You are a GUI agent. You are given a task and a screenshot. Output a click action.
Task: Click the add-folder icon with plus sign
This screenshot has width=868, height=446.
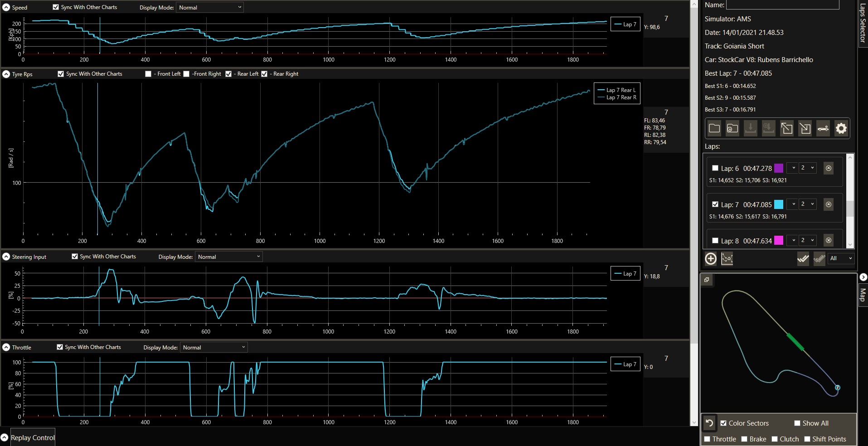tap(732, 129)
